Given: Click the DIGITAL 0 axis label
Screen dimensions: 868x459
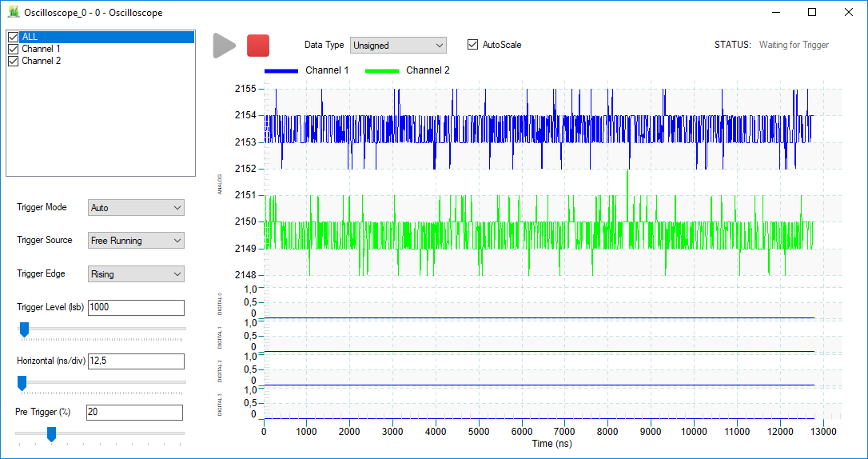Looking at the screenshot, I should tap(220, 304).
